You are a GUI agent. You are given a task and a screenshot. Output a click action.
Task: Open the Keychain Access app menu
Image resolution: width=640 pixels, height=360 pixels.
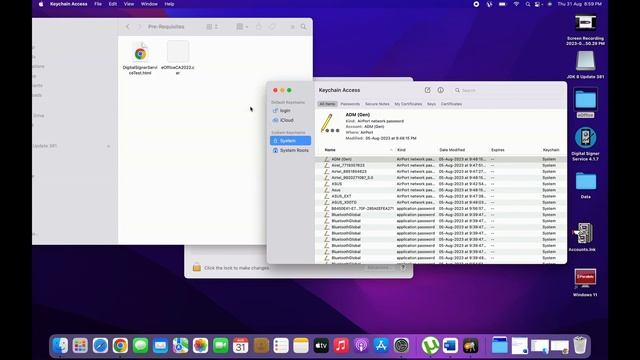click(69, 4)
